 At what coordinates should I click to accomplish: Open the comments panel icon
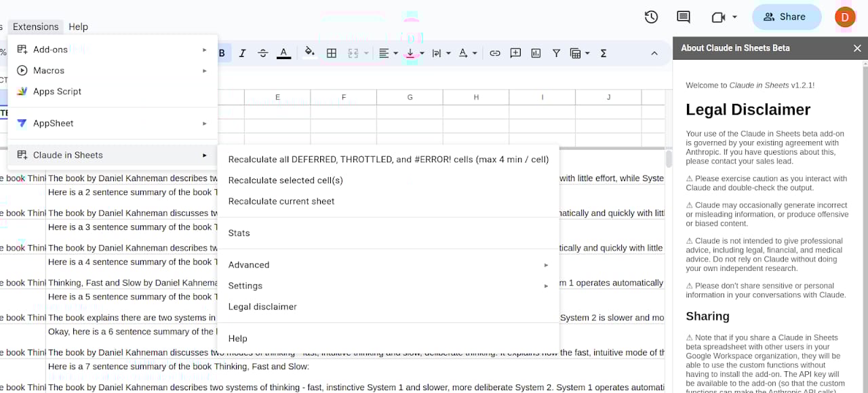[x=684, y=17]
